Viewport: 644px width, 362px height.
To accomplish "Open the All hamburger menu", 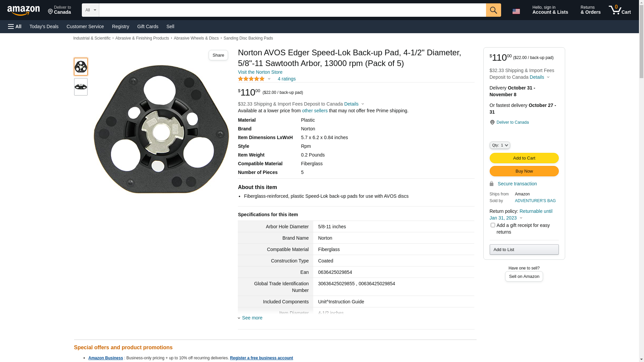I will tap(15, 26).
